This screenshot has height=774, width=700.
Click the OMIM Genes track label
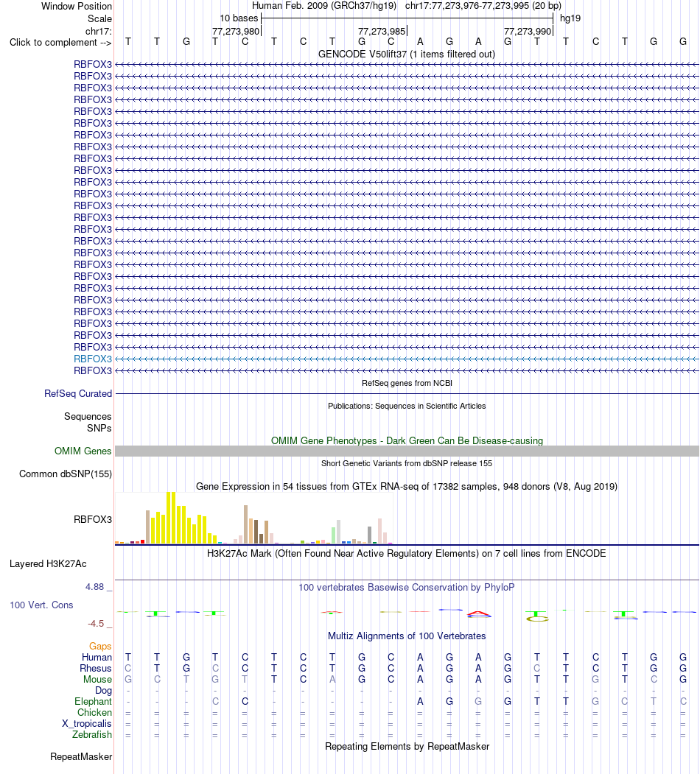[83, 451]
